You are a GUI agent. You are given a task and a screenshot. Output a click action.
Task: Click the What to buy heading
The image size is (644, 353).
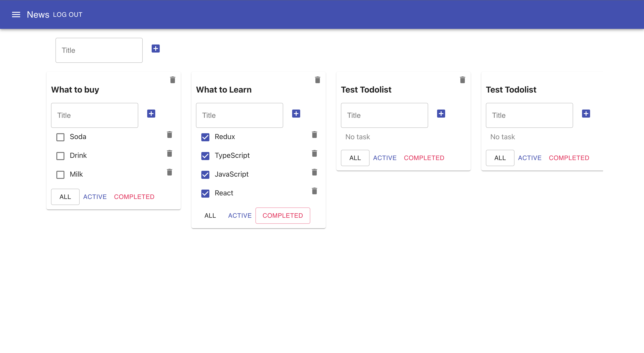75,90
